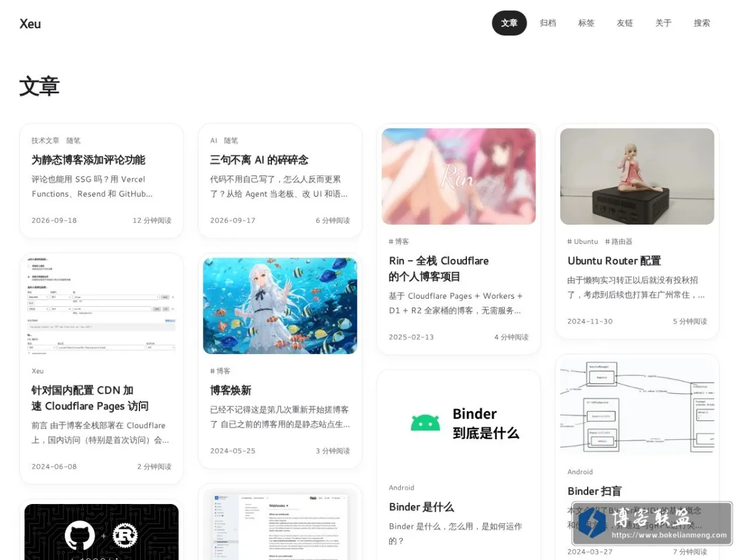Click date 2026-09-18
Viewport: 747px width, 560px height.
click(x=54, y=220)
